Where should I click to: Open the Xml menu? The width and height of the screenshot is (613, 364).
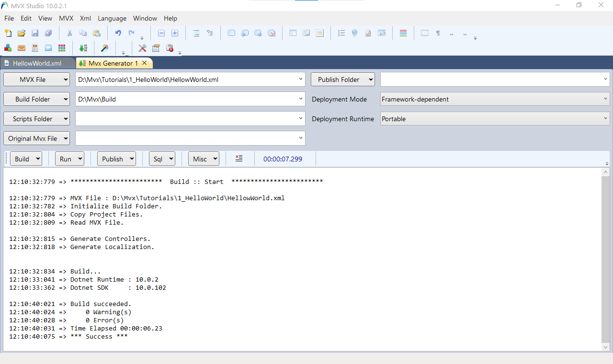[85, 18]
